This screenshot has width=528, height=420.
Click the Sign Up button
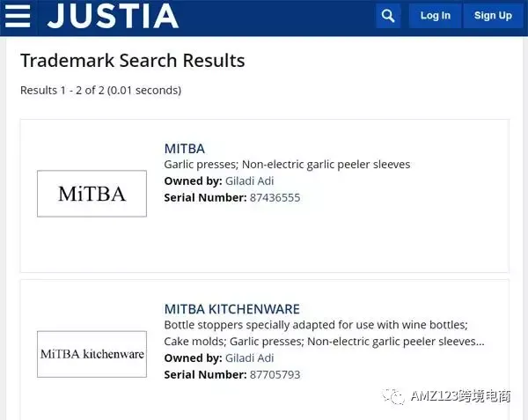(493, 16)
